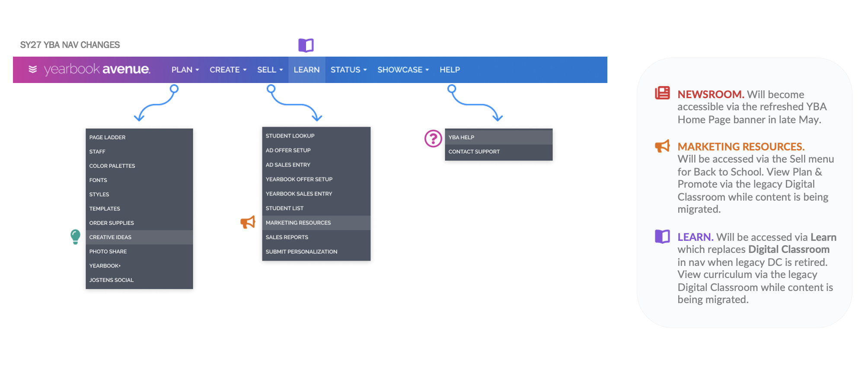Choose Ad Sales Entry
The width and height of the screenshot is (868, 377).
(x=316, y=165)
